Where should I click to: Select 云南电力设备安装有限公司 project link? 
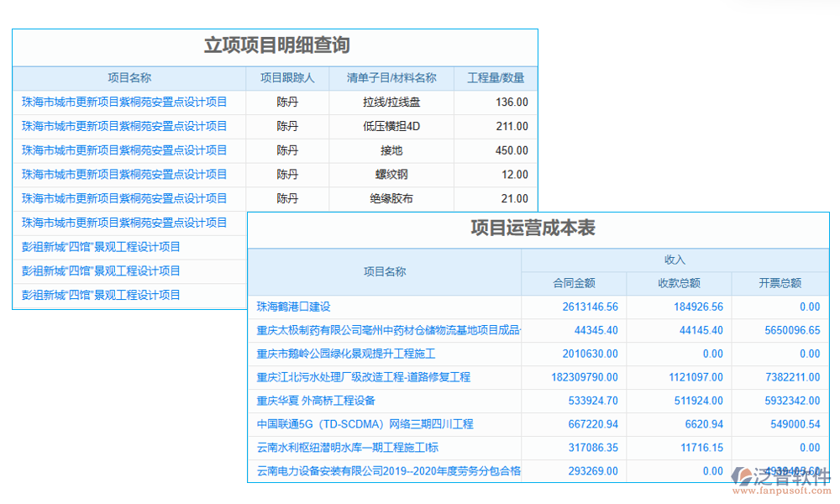pos(386,471)
